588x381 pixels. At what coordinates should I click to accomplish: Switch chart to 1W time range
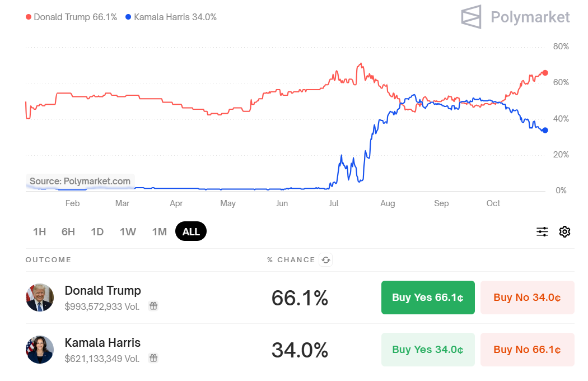(x=128, y=231)
